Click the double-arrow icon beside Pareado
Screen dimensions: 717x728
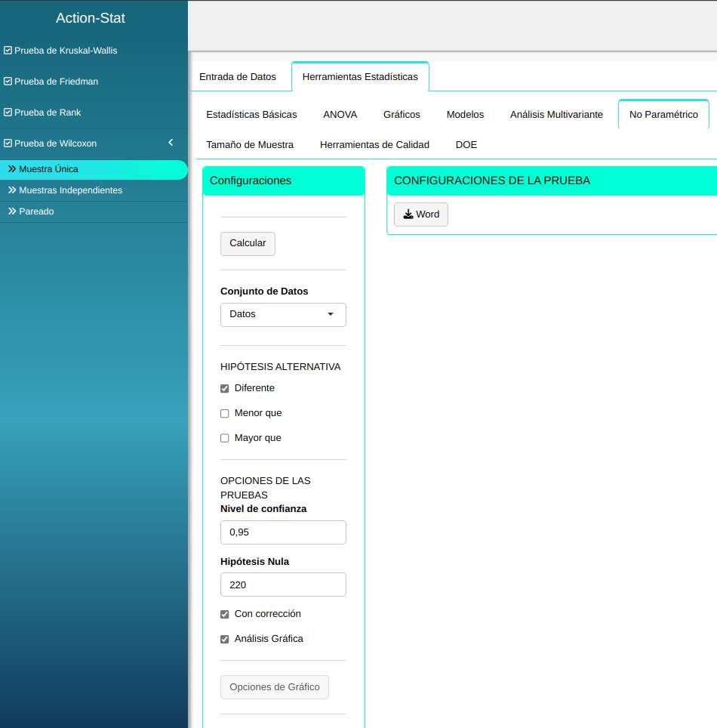12,211
